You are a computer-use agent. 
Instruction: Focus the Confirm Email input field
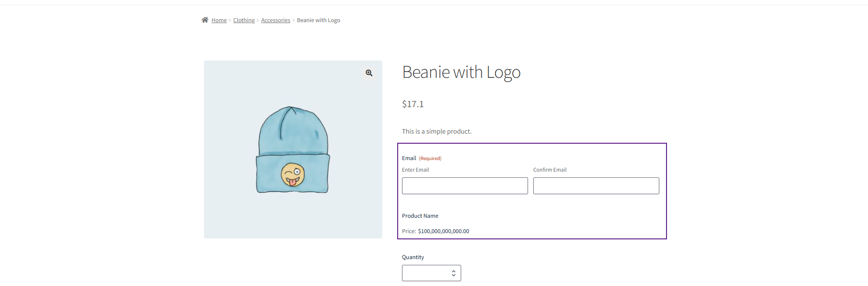pos(596,186)
